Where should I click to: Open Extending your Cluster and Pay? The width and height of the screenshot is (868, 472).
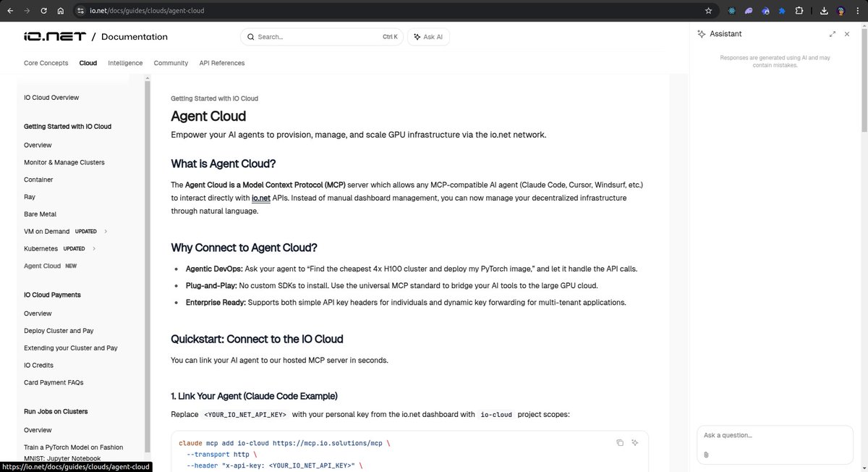pos(71,348)
